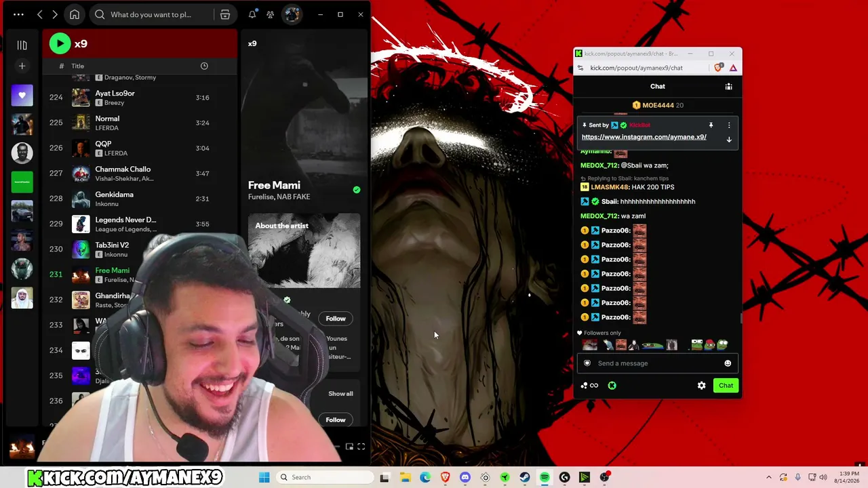Go back in Spotify navigation
Viewport: 868px width, 488px height.
pos(40,14)
